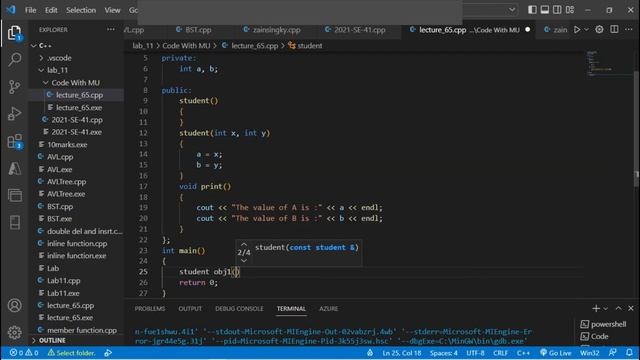Open the Selection menu

pos(81,10)
